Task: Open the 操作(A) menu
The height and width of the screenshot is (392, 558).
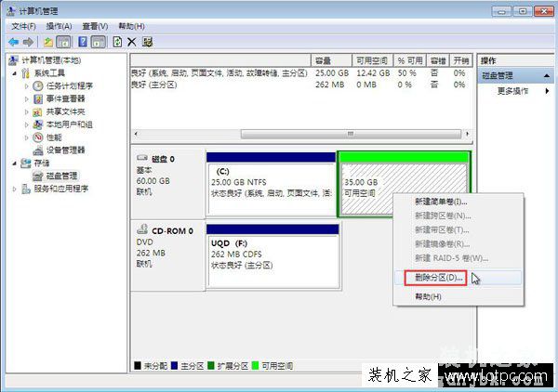Action: tap(59, 26)
